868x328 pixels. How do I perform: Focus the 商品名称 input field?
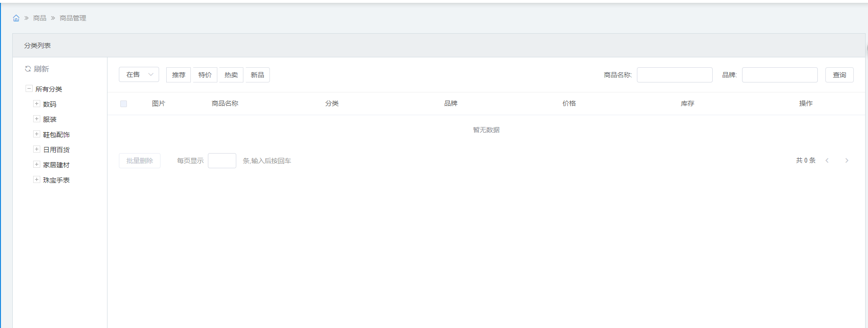click(x=675, y=75)
